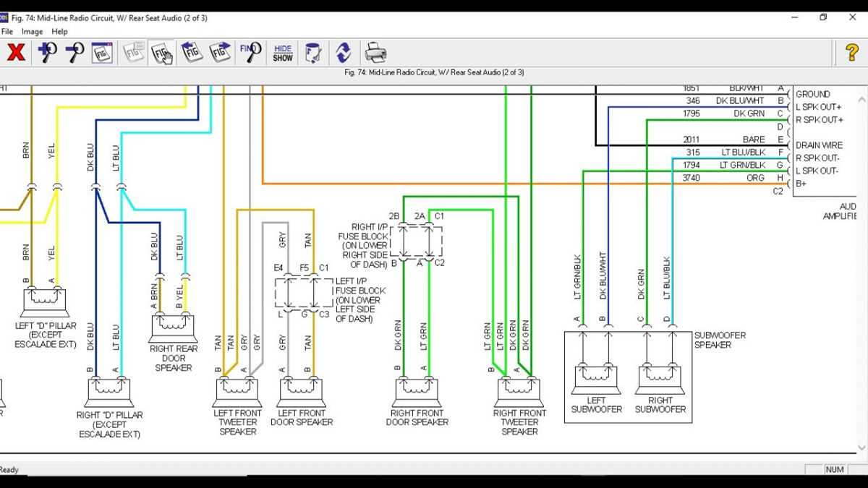Click circuit number 315
The width and height of the screenshot is (868, 488).
pyautogui.click(x=693, y=153)
